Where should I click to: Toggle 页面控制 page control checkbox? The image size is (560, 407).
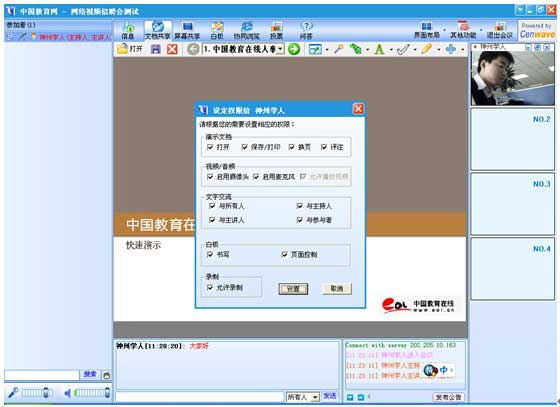coord(284,254)
